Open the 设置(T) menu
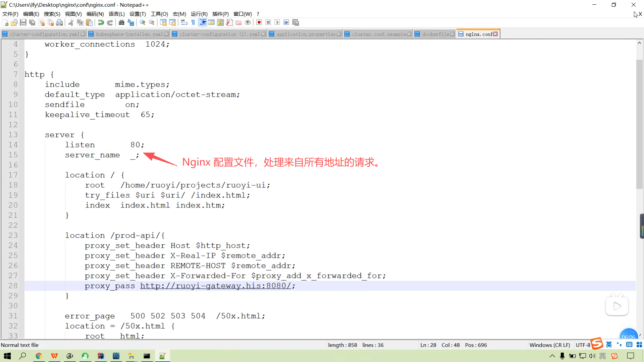Viewport: 644px width, 362px height. click(138, 14)
